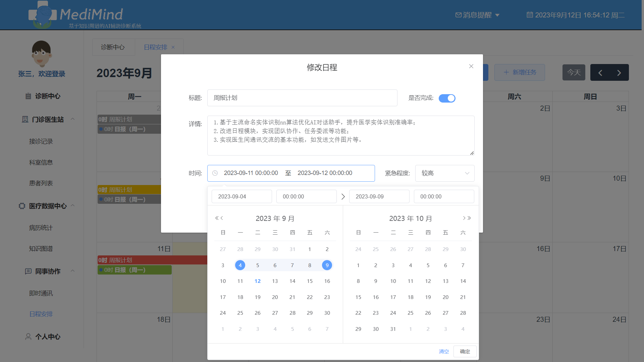Viewport: 644px width, 362px height.
Task: Open 知识图谱 in the sidebar
Action: pyautogui.click(x=41, y=249)
